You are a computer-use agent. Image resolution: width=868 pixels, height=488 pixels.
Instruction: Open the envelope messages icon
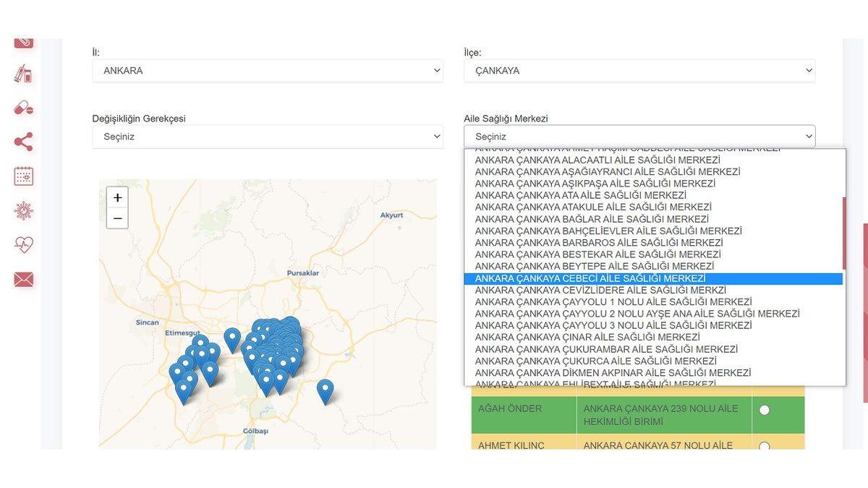[23, 279]
